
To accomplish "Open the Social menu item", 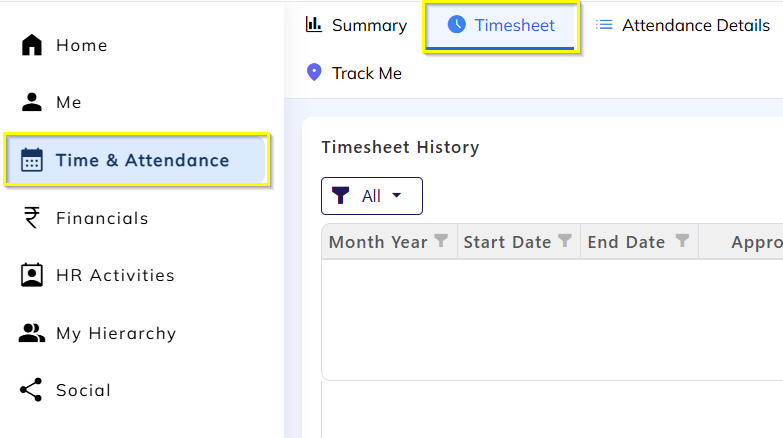I will (83, 390).
